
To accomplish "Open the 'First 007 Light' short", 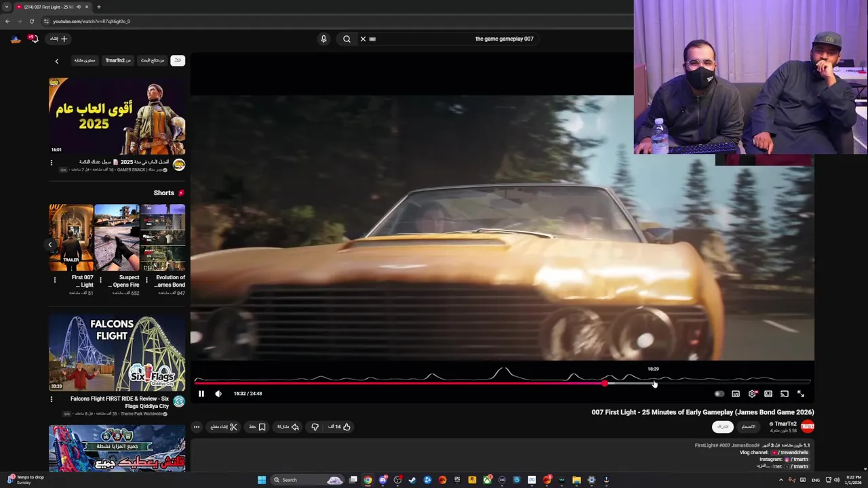I will click(x=71, y=237).
